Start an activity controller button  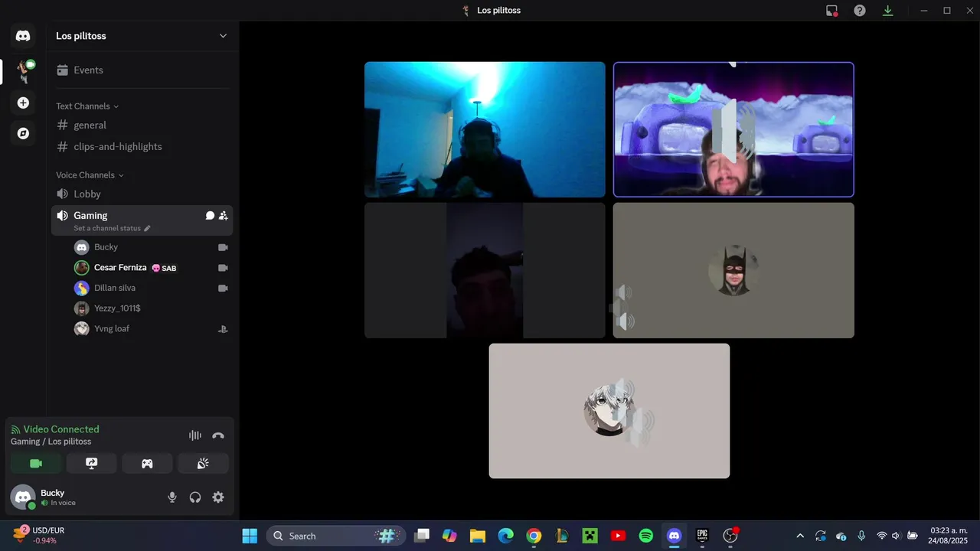pos(147,464)
